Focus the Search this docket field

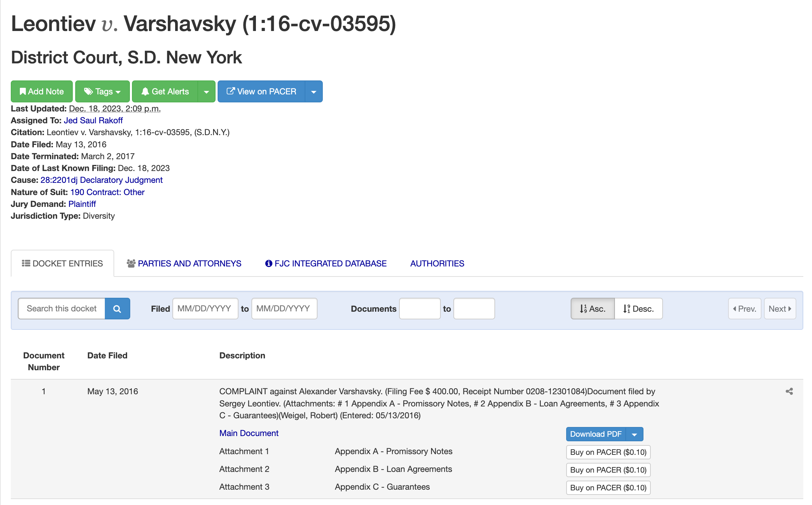click(x=62, y=309)
